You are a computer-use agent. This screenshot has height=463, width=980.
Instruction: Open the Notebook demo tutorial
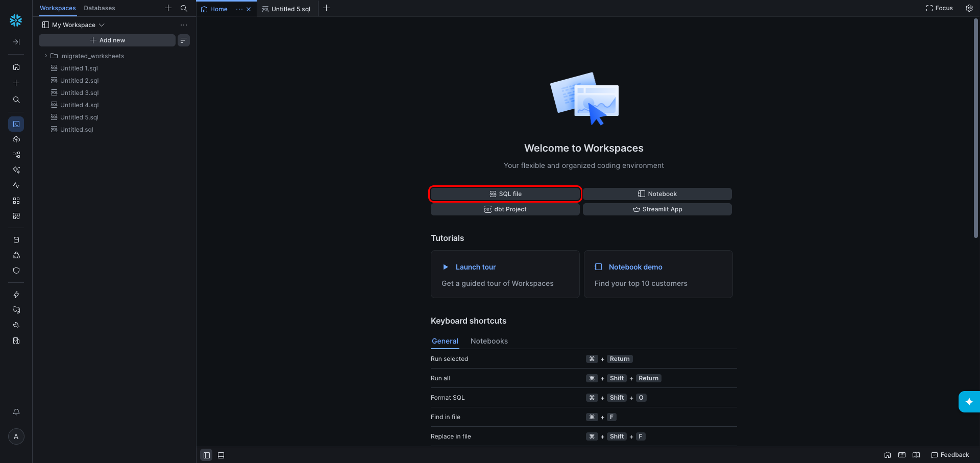pyautogui.click(x=658, y=274)
